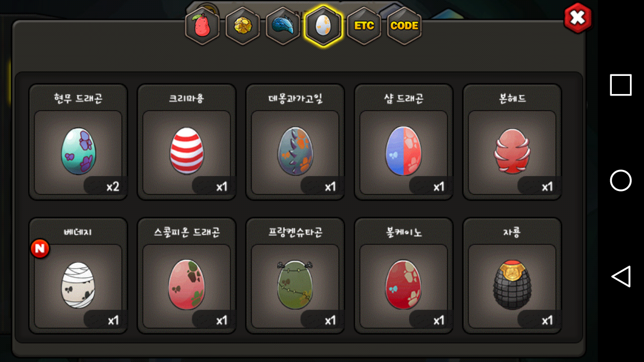Tap the Android home circle button

621,180
